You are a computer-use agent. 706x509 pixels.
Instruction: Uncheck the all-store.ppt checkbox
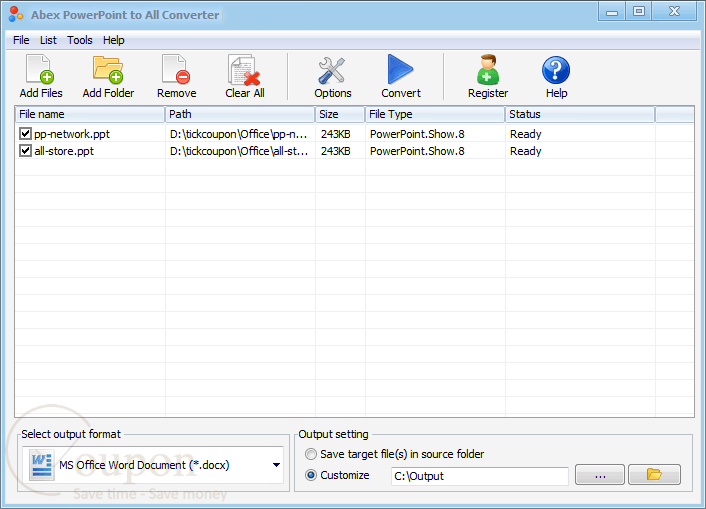[25, 151]
